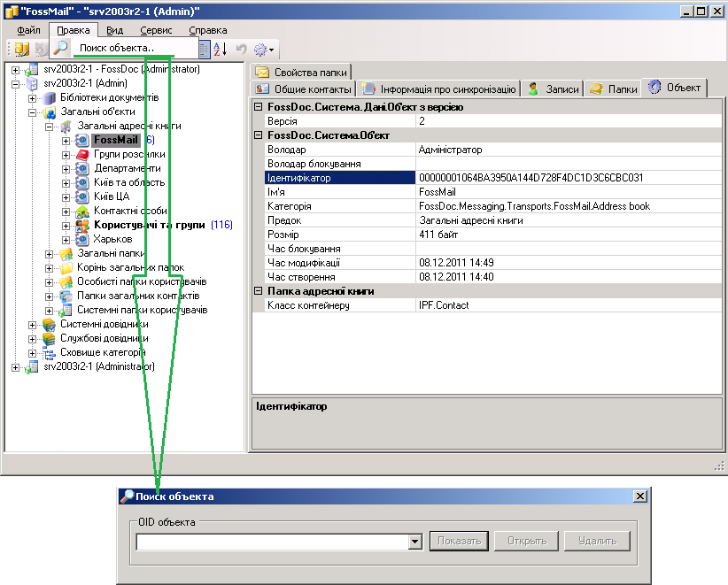Expand the Загальні папки tree node
The image size is (728, 585).
[50, 254]
